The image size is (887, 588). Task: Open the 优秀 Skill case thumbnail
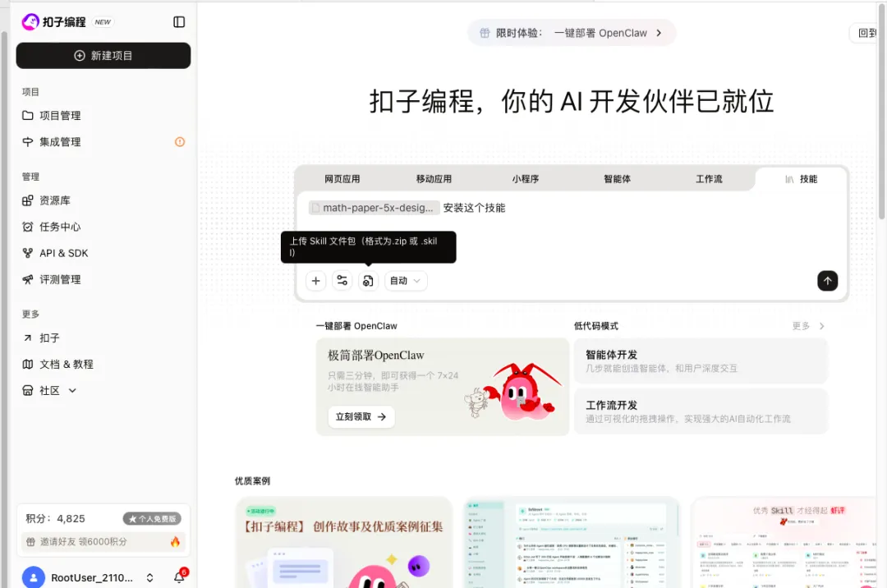[785, 543]
